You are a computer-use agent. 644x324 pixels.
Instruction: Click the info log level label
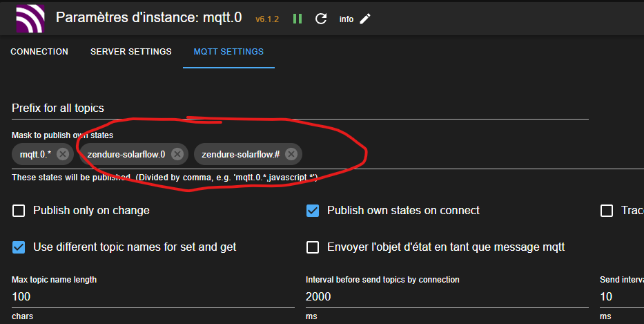tap(347, 19)
